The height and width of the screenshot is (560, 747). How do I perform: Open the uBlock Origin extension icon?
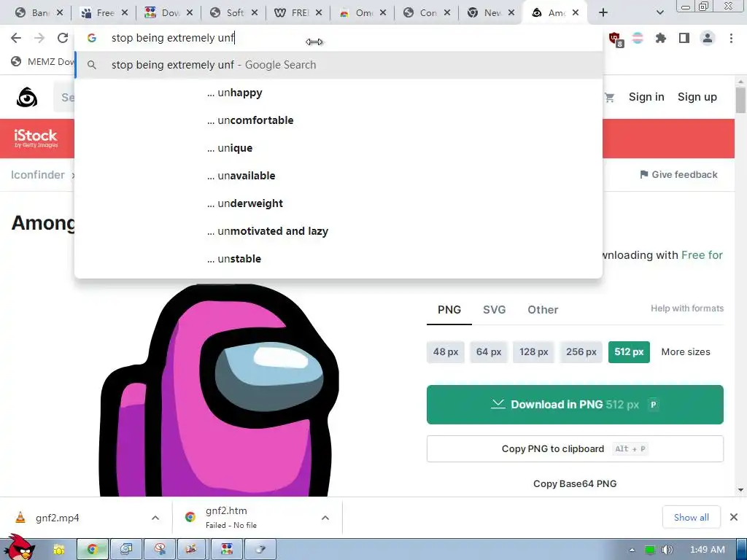coord(615,39)
